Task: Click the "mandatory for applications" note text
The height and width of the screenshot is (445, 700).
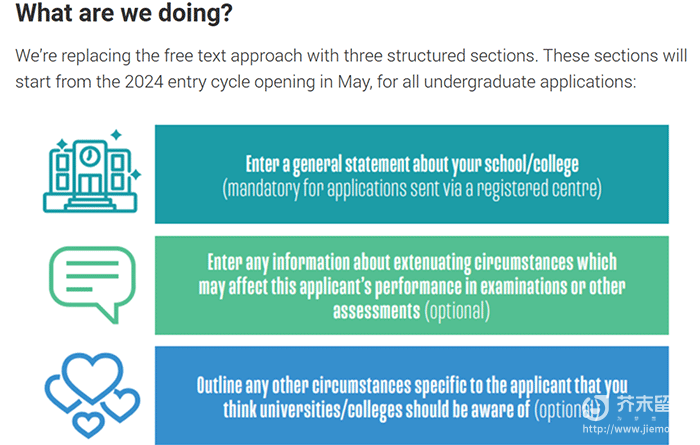Action: [411, 186]
